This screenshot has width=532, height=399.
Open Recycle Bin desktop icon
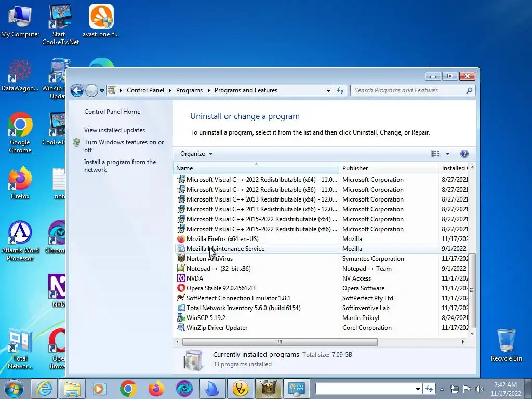pyautogui.click(x=506, y=345)
